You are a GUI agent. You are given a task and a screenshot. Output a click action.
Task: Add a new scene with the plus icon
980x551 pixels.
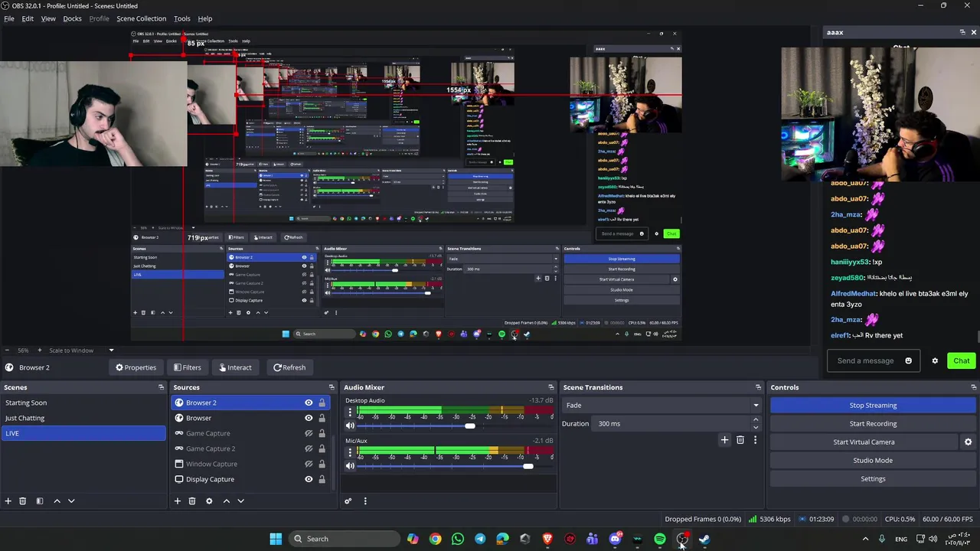(8, 500)
